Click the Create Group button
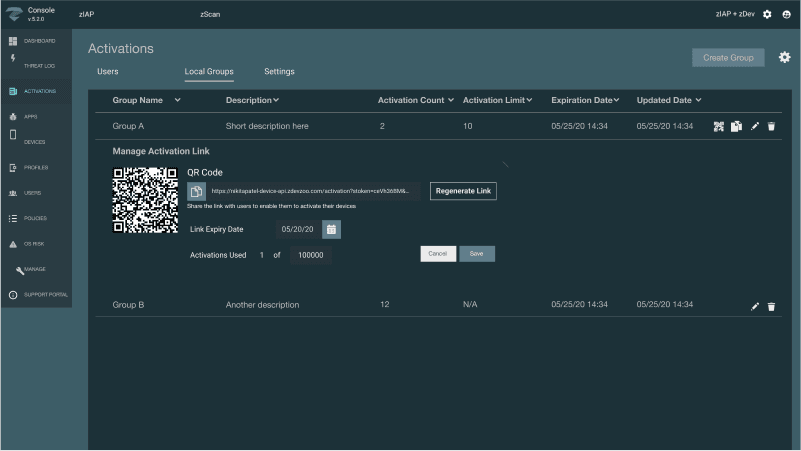This screenshot has height=451, width=801. click(x=728, y=58)
